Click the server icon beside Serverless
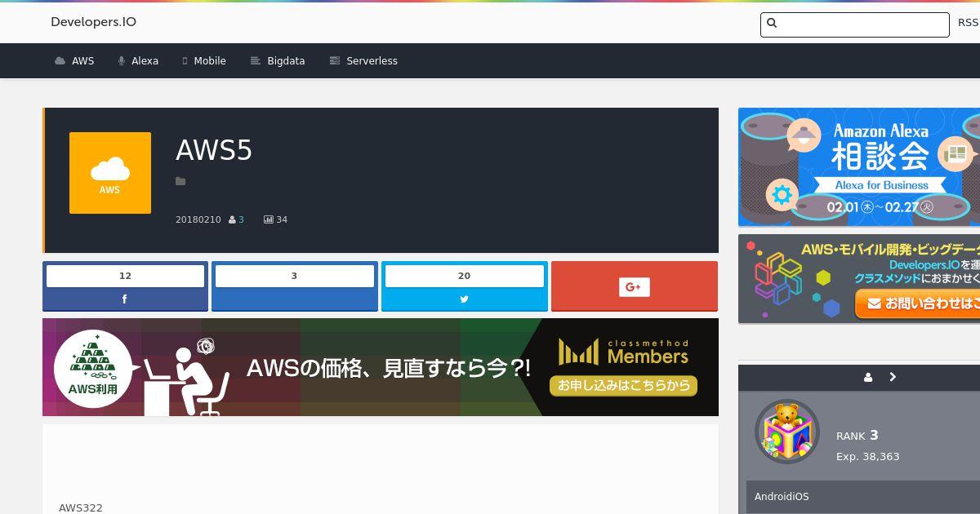 tap(334, 61)
